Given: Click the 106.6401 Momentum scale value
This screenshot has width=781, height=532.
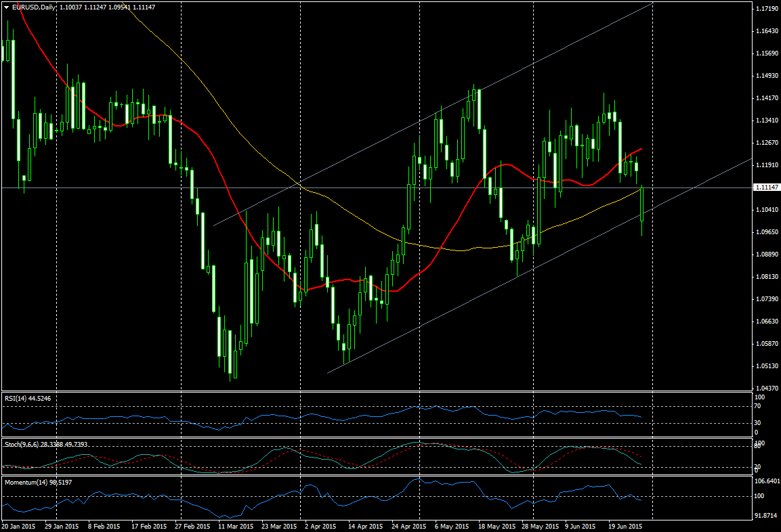Looking at the screenshot, I should (x=767, y=481).
